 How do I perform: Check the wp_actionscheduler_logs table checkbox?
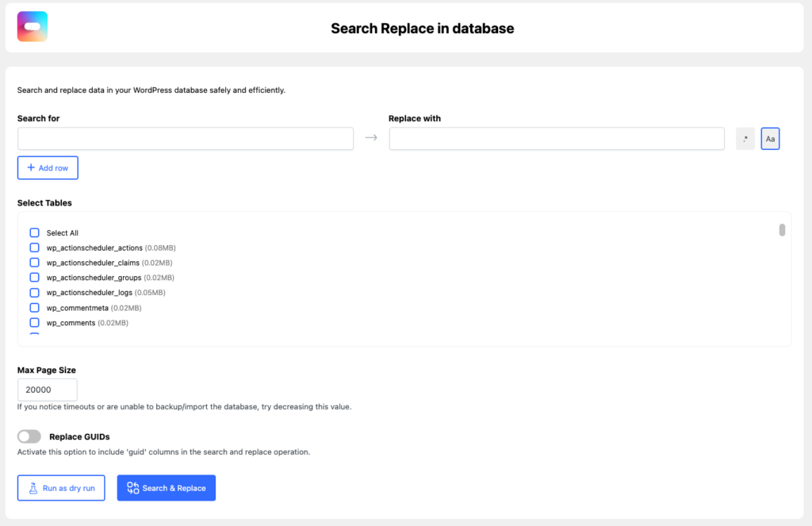(34, 293)
